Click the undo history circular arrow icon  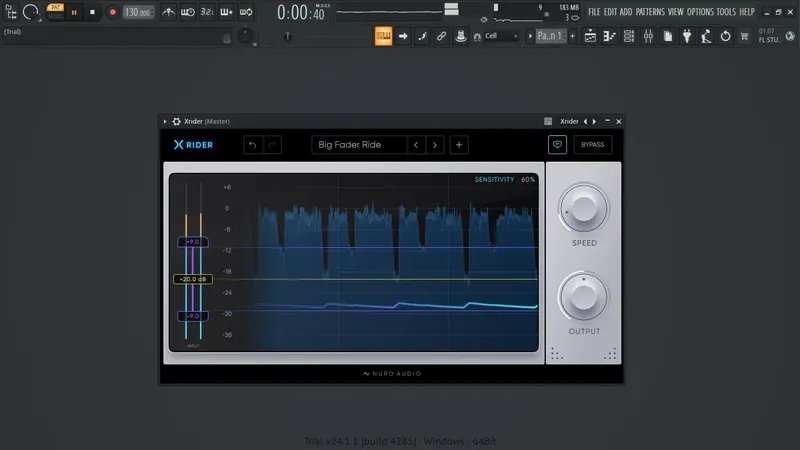coord(726,36)
